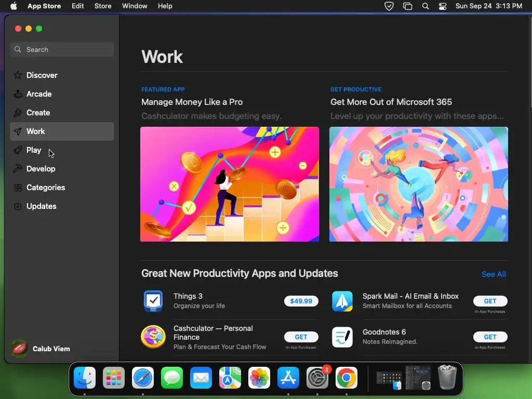Screen dimensions: 532x399
Task: Open the Cashculator app icon
Action: pos(153,337)
